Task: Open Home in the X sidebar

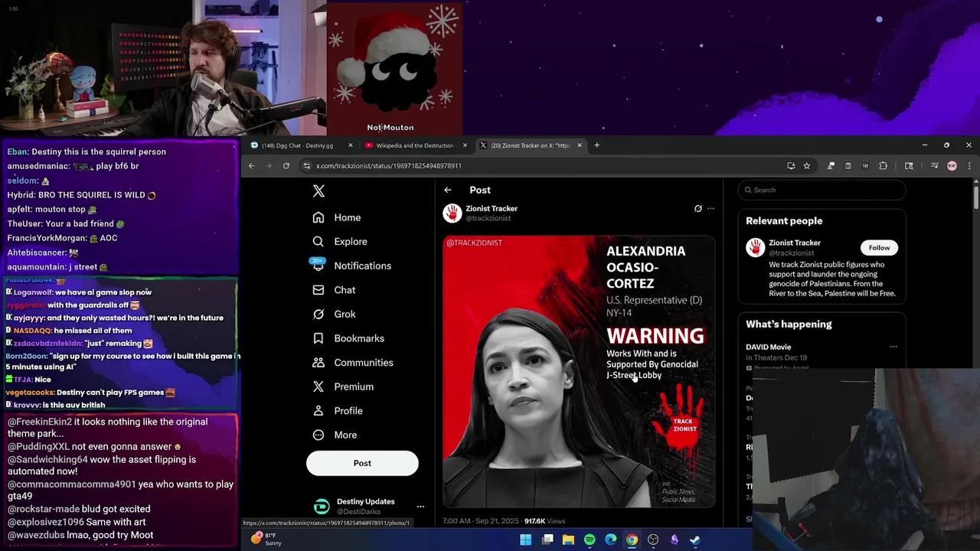Action: (337, 217)
